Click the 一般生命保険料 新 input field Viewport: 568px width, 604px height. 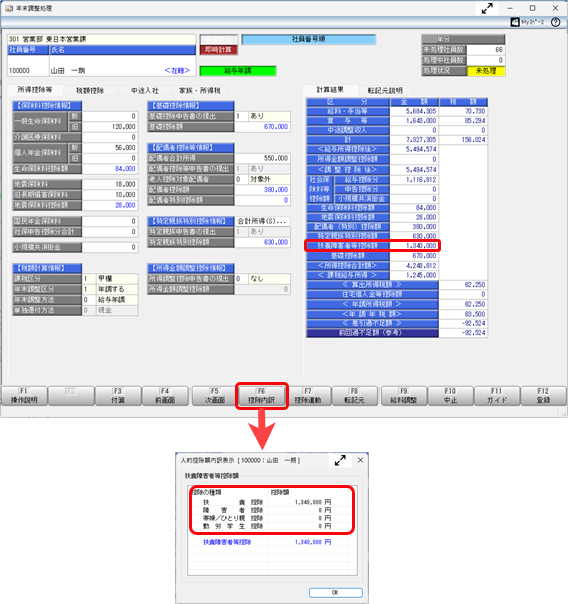point(109,116)
